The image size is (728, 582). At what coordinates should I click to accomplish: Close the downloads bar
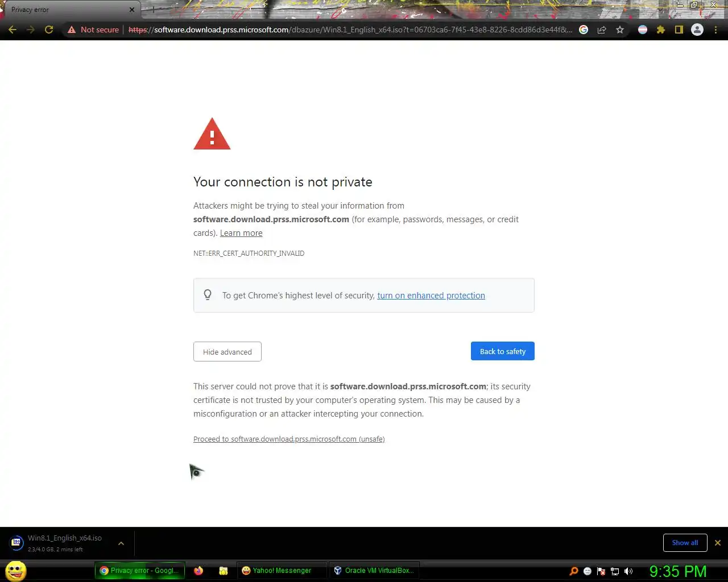(x=718, y=543)
